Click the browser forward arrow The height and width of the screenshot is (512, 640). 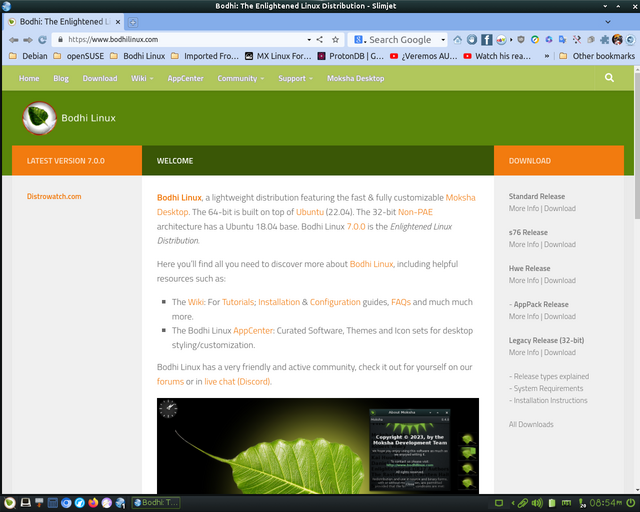[28, 40]
